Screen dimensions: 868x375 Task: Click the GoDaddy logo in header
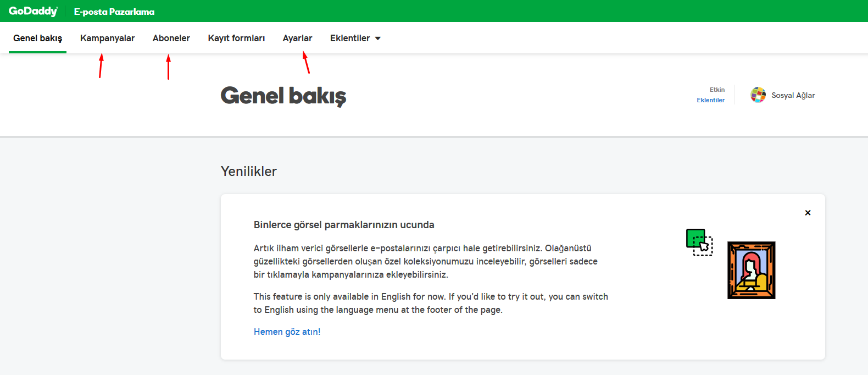click(x=33, y=11)
